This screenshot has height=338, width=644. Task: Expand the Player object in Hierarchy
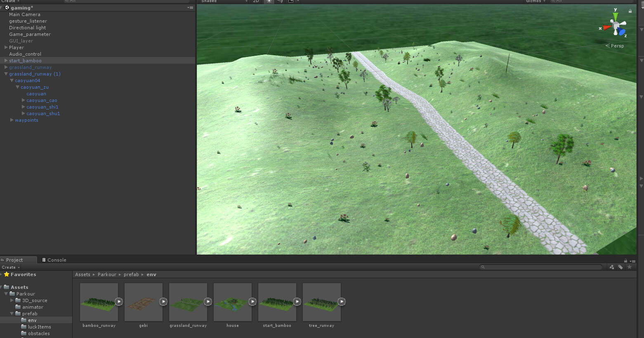coord(6,47)
